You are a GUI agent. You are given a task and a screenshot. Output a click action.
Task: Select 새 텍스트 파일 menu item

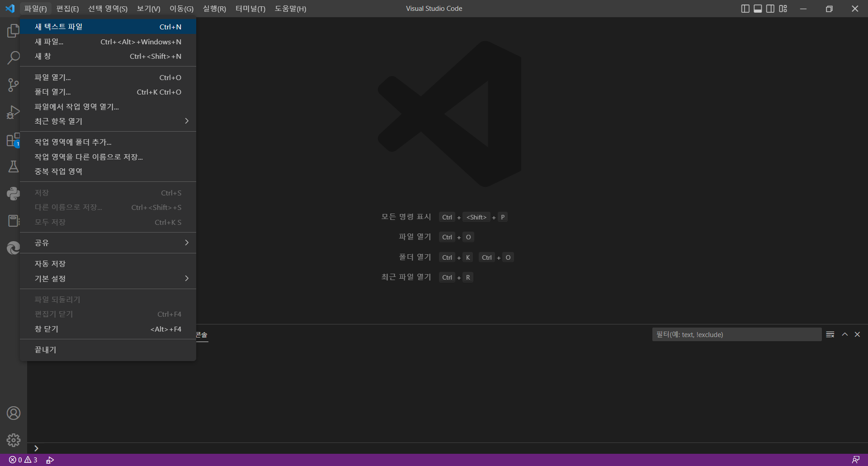tap(108, 27)
